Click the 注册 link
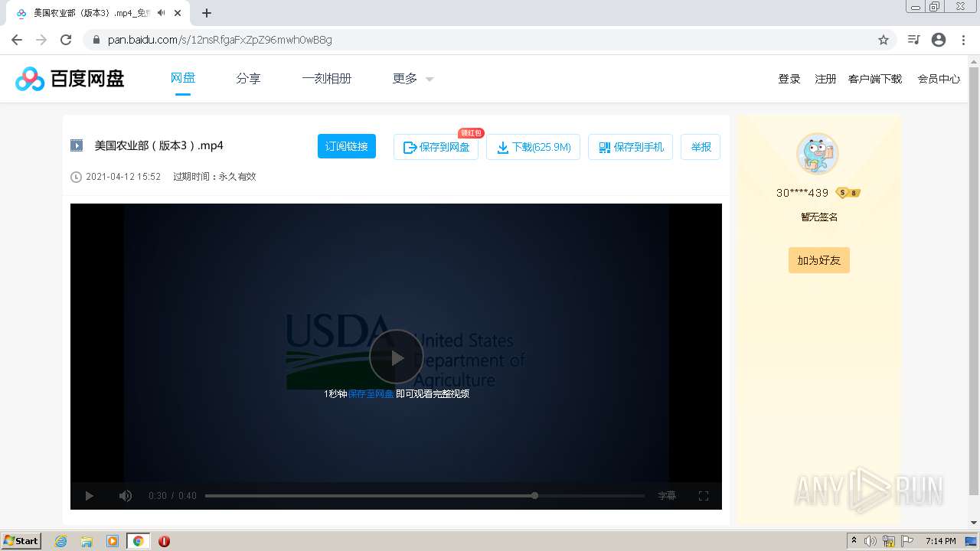 [825, 79]
